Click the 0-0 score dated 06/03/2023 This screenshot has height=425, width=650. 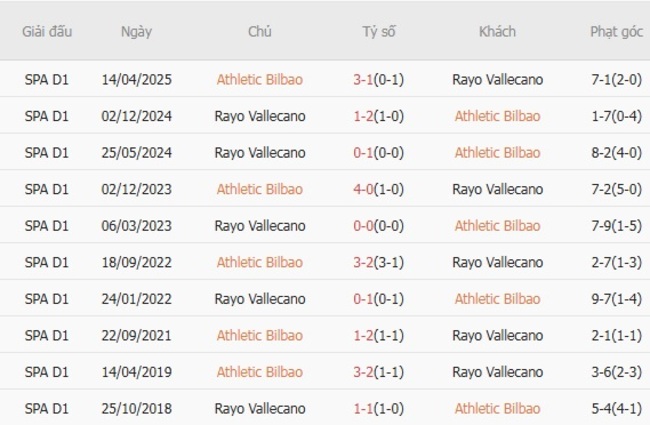coord(366,226)
